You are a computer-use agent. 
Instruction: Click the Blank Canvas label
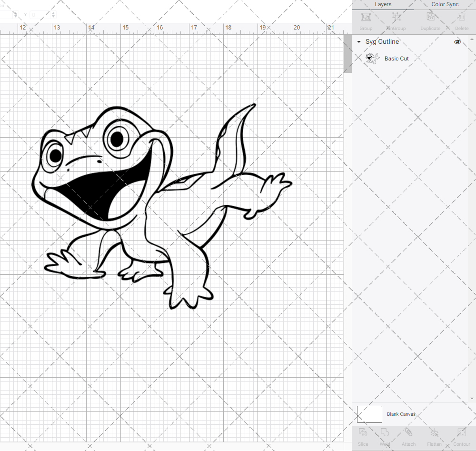point(401,414)
